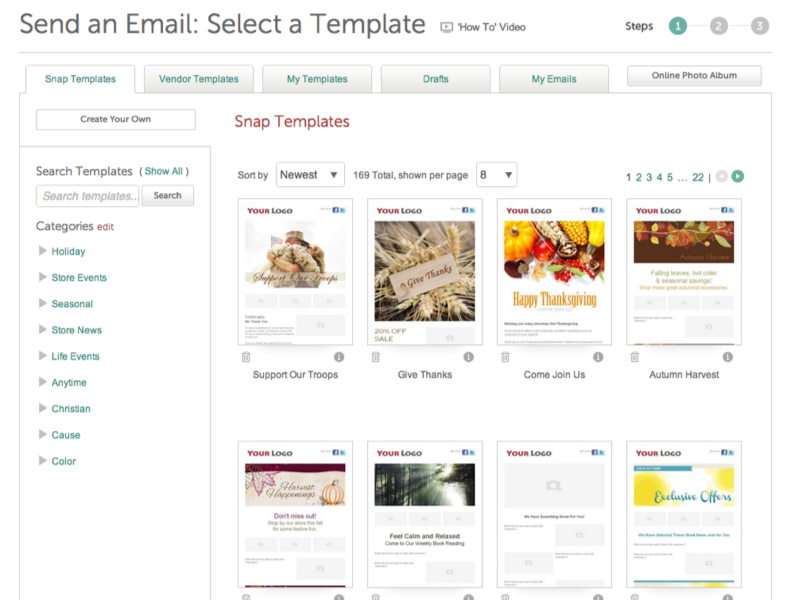
Task: Show details for the Come Join Us template
Action: point(597,356)
